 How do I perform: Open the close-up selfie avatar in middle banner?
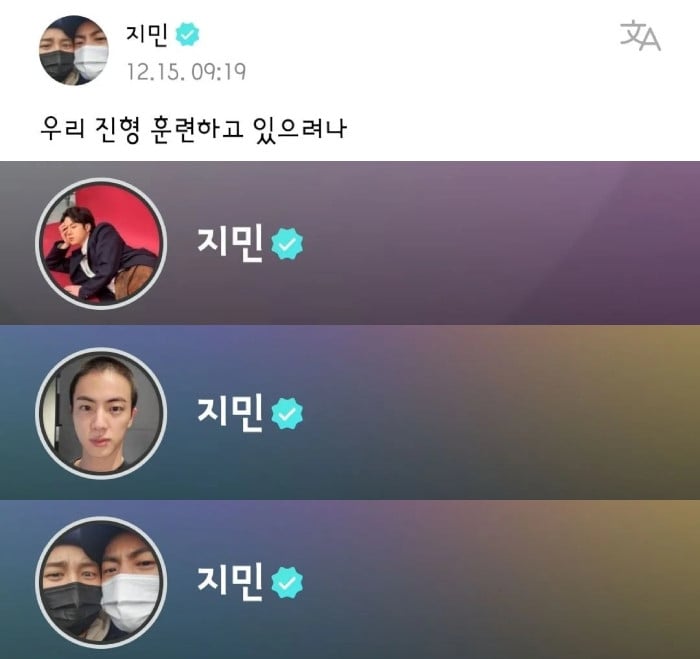pyautogui.click(x=101, y=413)
